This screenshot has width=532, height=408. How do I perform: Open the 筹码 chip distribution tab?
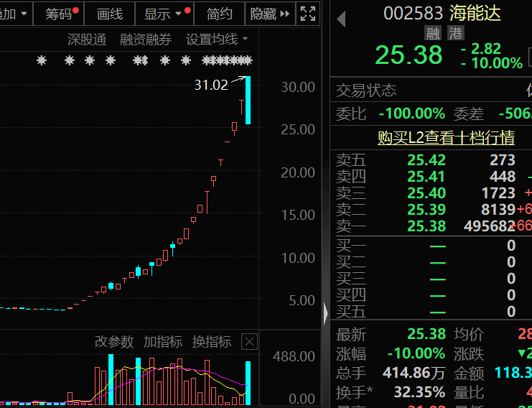pos(60,14)
